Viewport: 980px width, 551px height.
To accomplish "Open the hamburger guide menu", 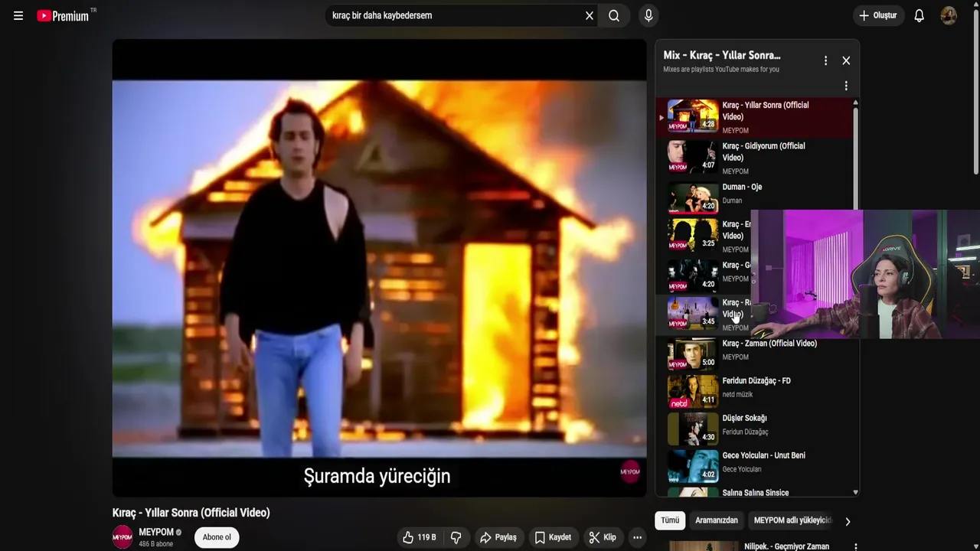I will pyautogui.click(x=18, y=15).
